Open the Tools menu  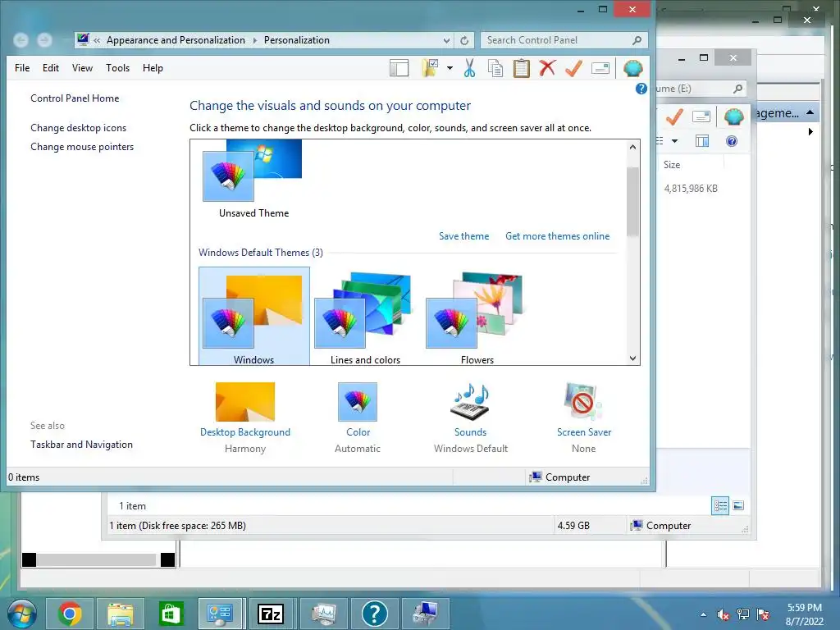click(118, 68)
